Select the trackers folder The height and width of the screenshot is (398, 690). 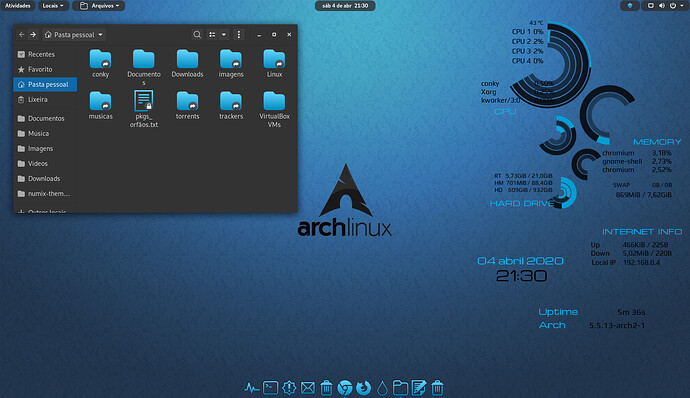pos(231,105)
